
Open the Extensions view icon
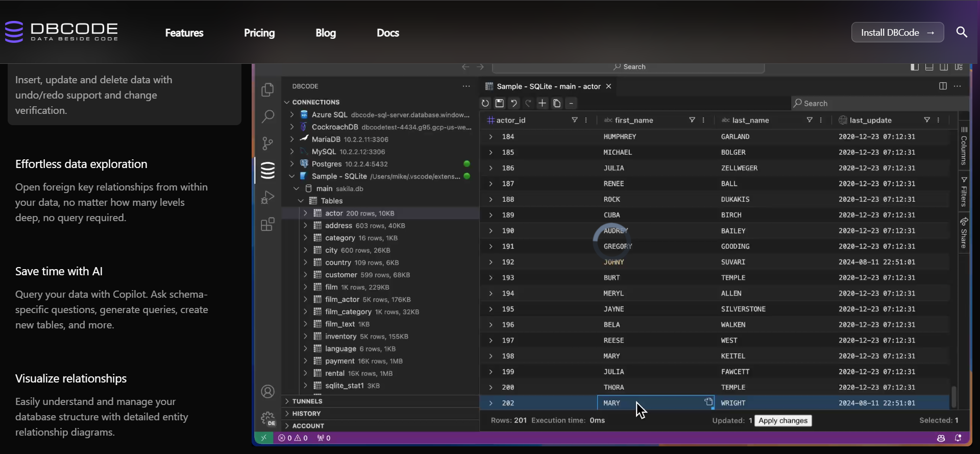pyautogui.click(x=267, y=224)
